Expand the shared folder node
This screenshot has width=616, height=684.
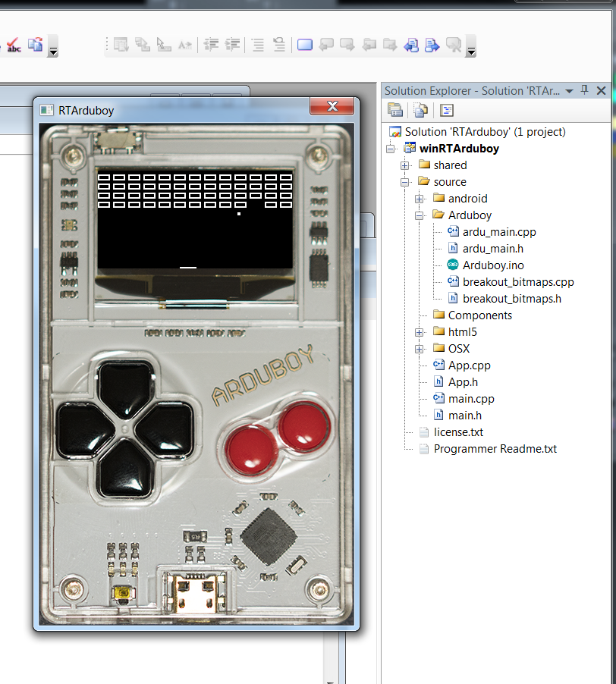click(x=405, y=165)
